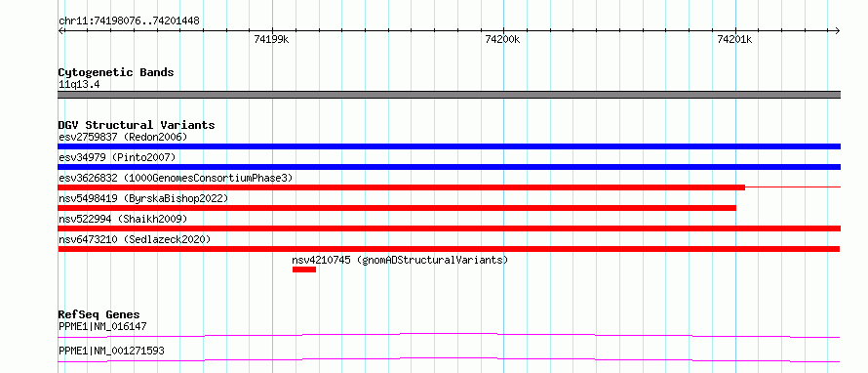Click the blue bar under esv34979
Screen dimensions: 868x373
[x=449, y=167]
